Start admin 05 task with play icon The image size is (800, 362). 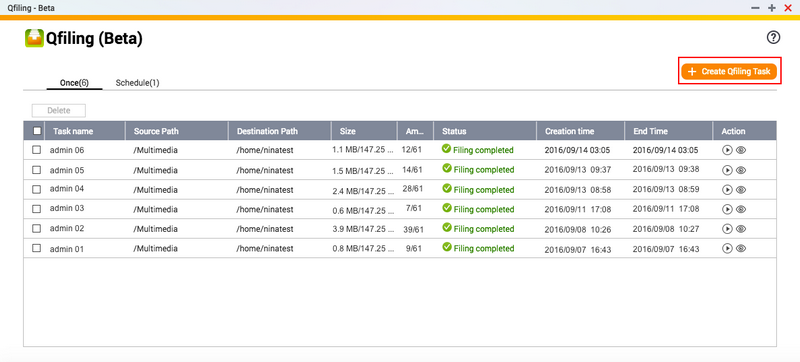coord(728,170)
